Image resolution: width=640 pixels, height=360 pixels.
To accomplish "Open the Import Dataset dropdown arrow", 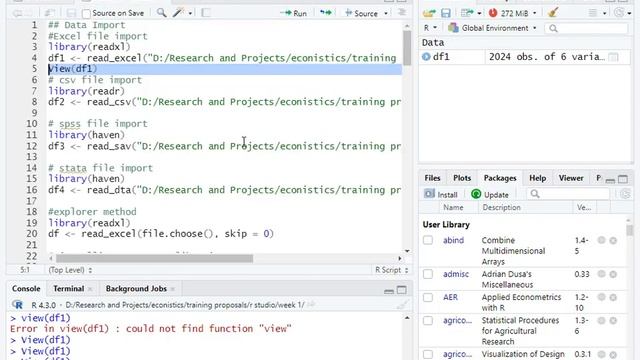I will point(479,13).
